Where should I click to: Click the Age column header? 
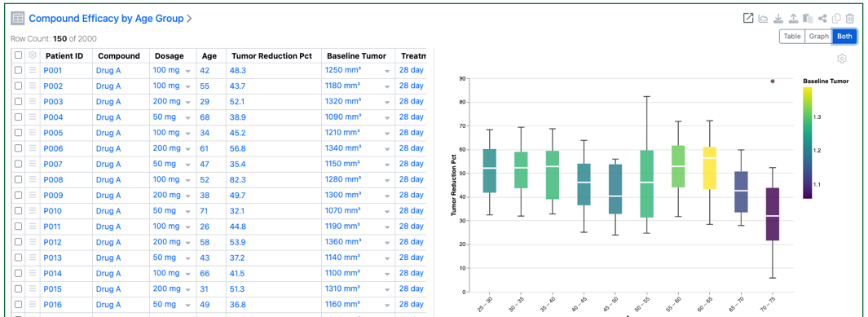click(209, 56)
